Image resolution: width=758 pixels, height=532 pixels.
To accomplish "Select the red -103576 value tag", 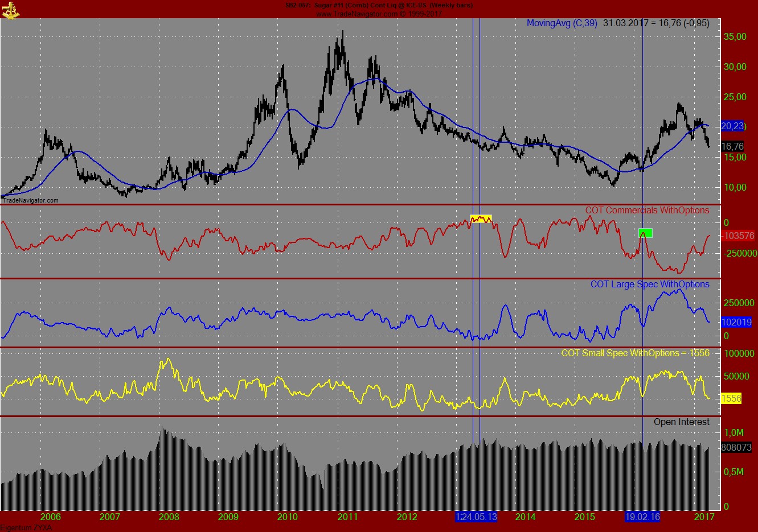I will coord(737,235).
